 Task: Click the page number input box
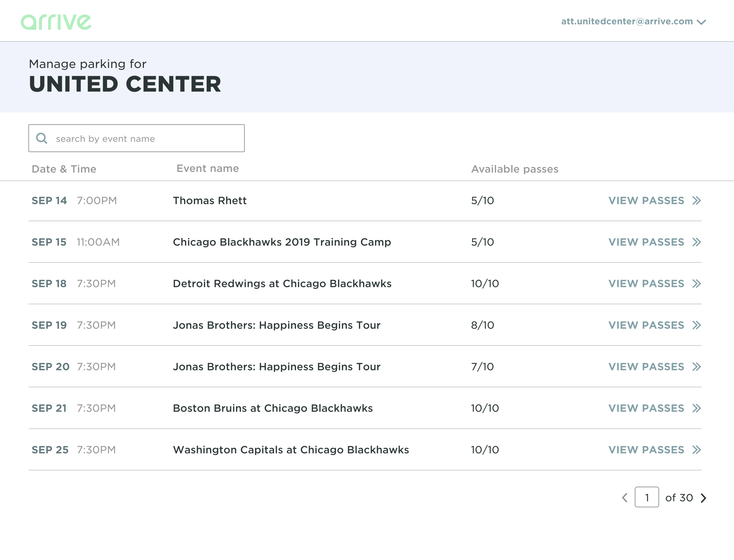tap(647, 497)
